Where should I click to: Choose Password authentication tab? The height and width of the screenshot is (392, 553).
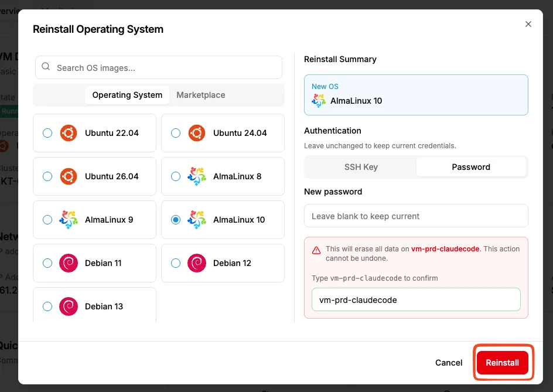[x=471, y=167]
